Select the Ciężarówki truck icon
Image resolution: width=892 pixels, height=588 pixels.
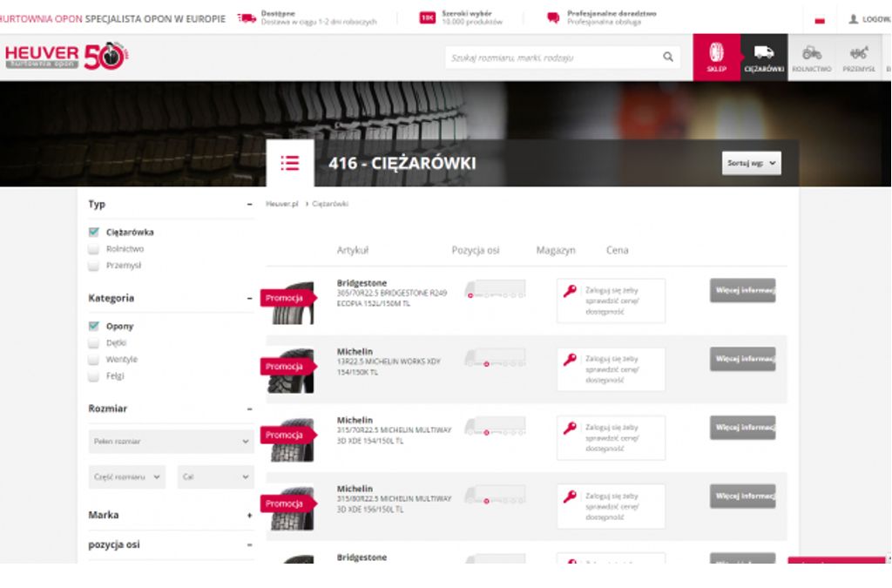pyautogui.click(x=764, y=57)
